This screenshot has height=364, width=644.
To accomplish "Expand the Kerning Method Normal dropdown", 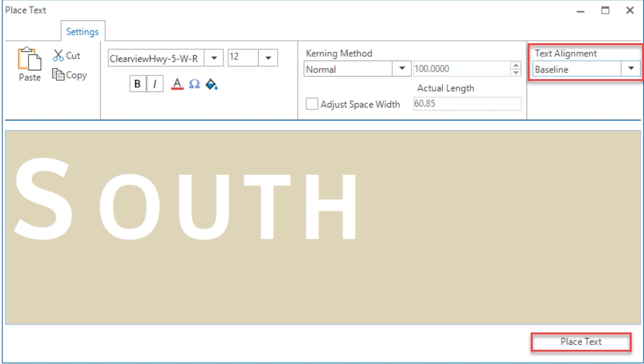I will coord(402,69).
